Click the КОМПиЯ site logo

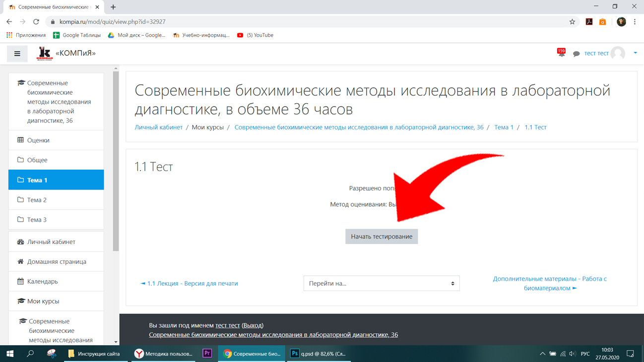tap(45, 53)
